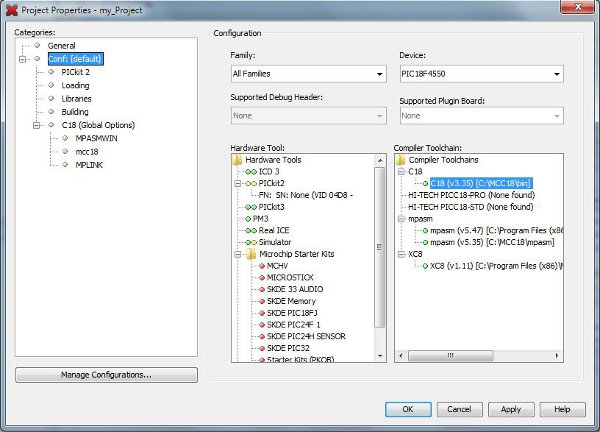
Task: Select the Simulator hardware tool
Action: (x=275, y=242)
